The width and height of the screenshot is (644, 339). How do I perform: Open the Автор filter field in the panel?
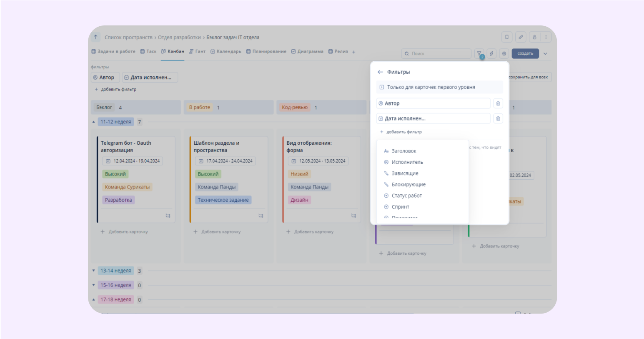433,103
